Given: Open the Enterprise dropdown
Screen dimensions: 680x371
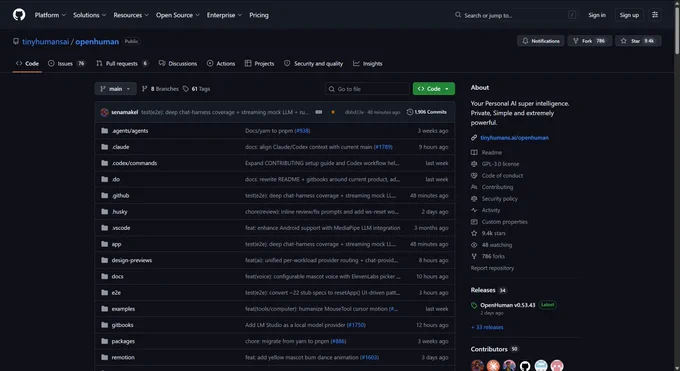Looking at the screenshot, I should coord(224,15).
